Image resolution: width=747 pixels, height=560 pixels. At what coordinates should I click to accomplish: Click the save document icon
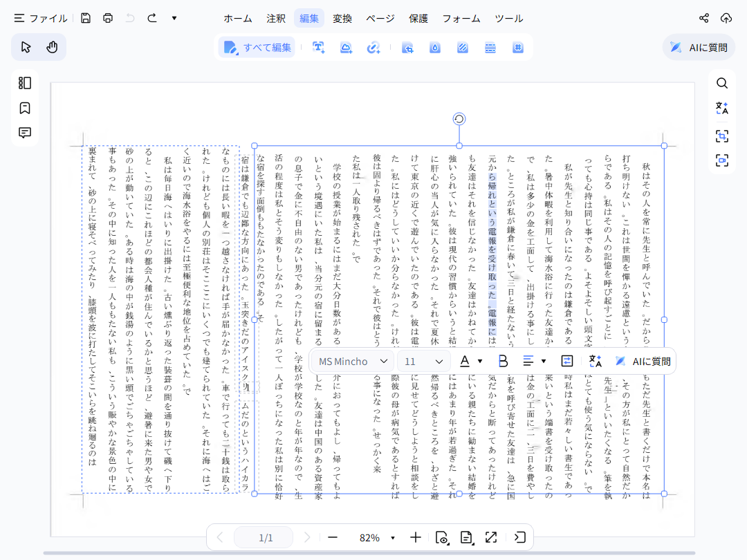(85, 18)
